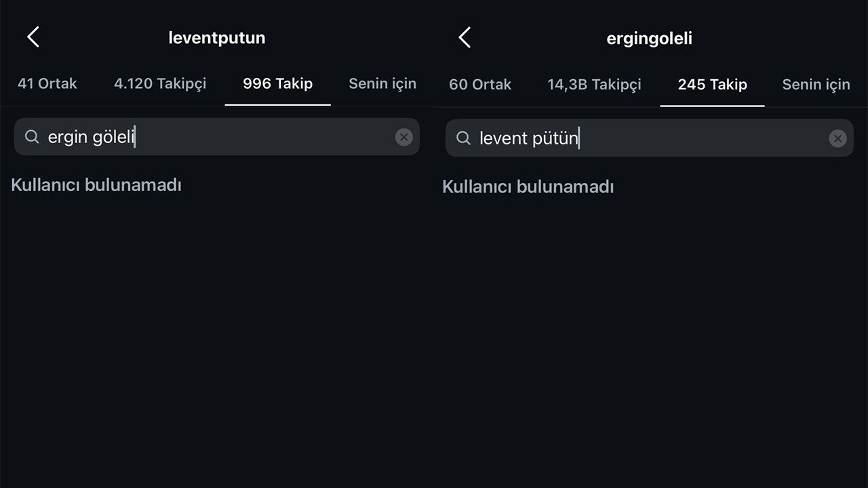
Task: Tap left 'Kullanıcı bulunamadı' message
Action: [x=96, y=184]
